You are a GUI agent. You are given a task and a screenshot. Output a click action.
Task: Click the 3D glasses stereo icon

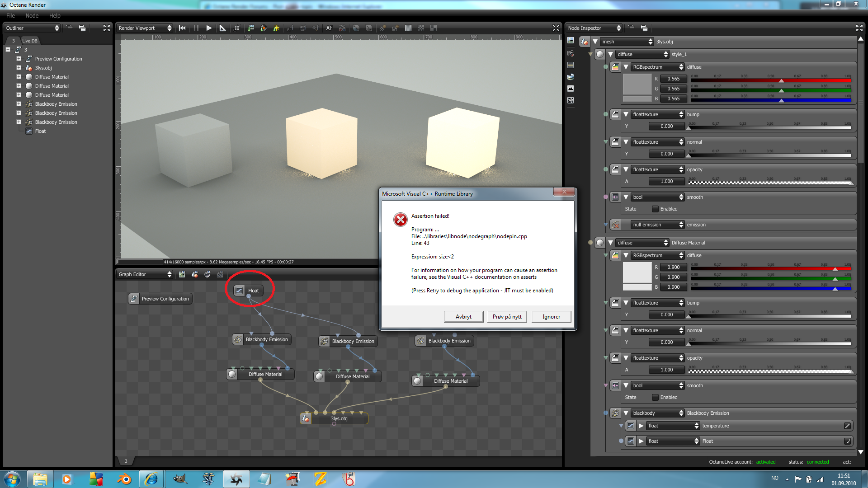click(342, 28)
